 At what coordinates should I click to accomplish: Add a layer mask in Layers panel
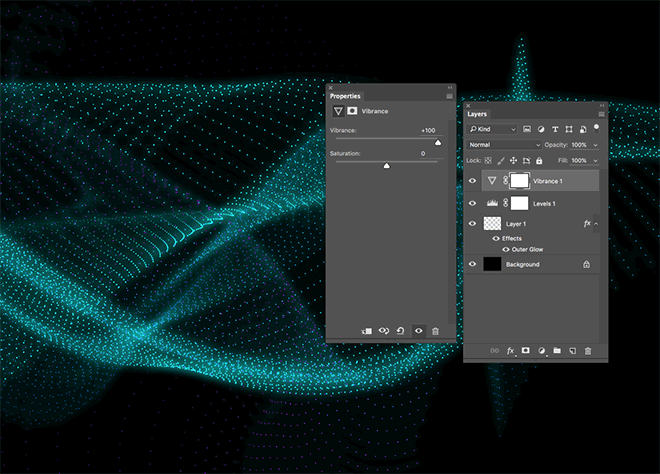(525, 351)
